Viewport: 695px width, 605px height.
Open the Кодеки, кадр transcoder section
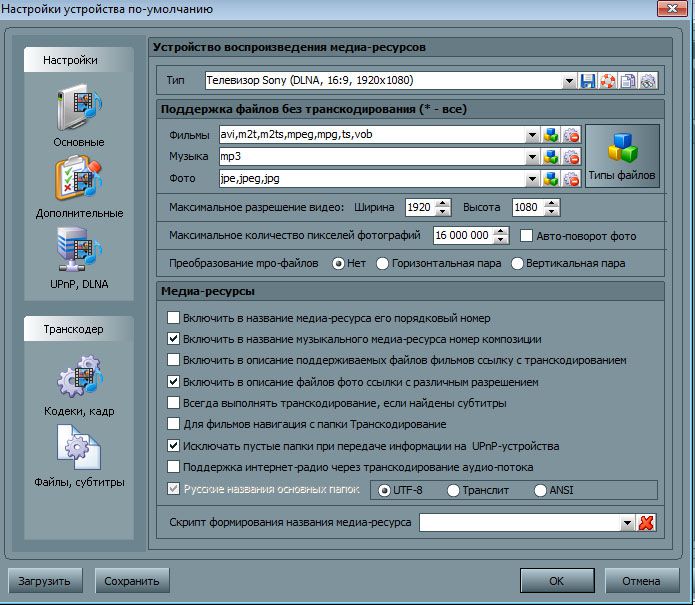[78, 390]
